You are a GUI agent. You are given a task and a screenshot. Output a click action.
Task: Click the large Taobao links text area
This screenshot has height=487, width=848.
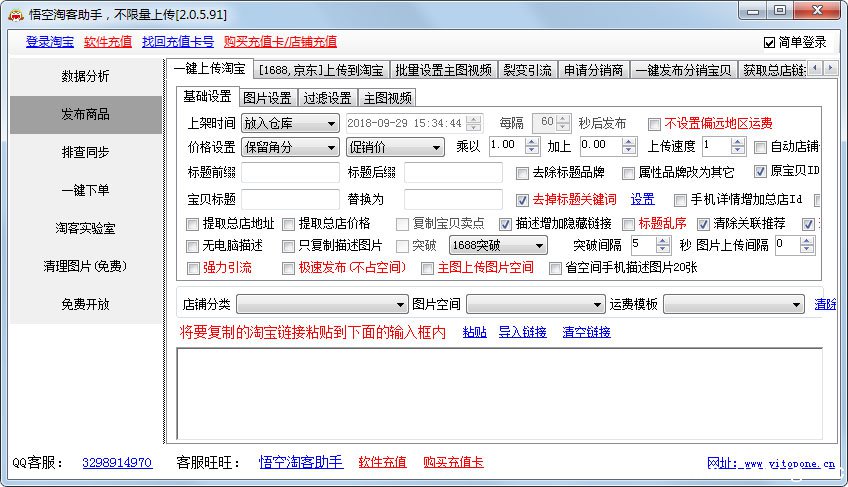click(x=499, y=393)
